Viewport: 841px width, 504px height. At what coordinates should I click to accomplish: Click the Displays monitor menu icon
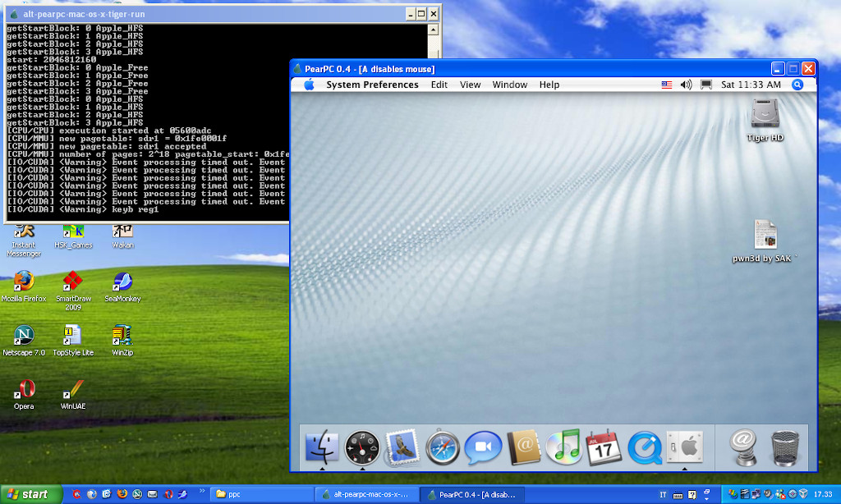706,85
